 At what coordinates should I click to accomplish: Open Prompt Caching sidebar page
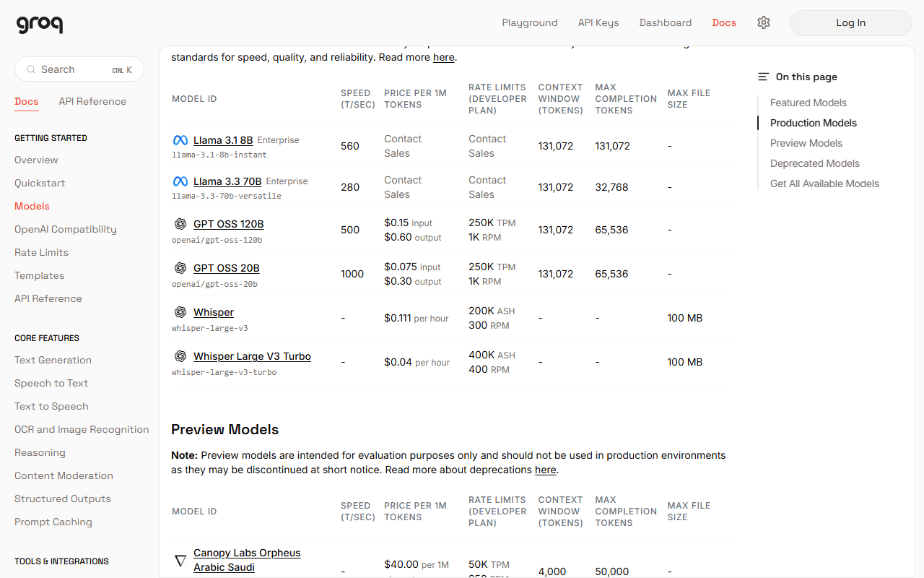53,522
